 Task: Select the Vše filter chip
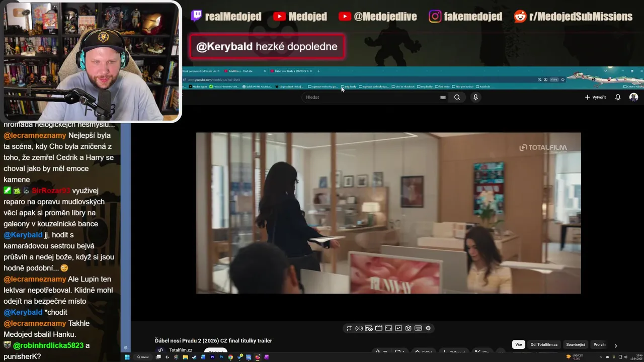pos(519,344)
